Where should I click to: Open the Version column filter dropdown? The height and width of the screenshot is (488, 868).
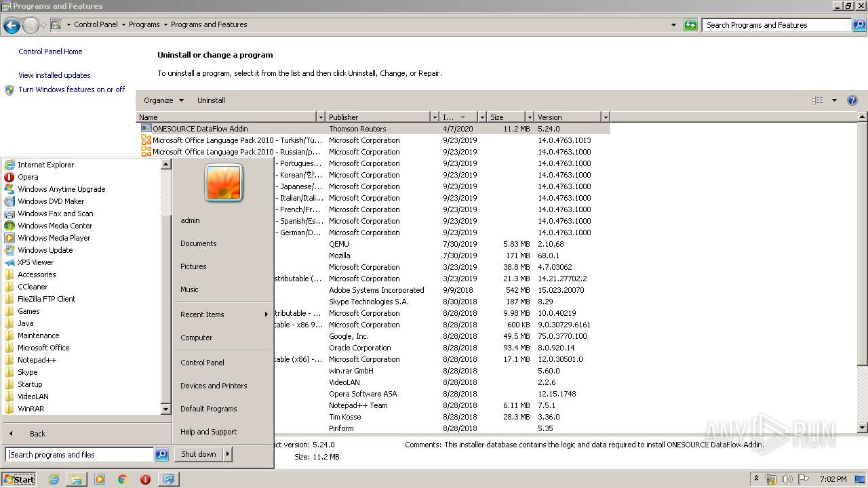pos(606,117)
